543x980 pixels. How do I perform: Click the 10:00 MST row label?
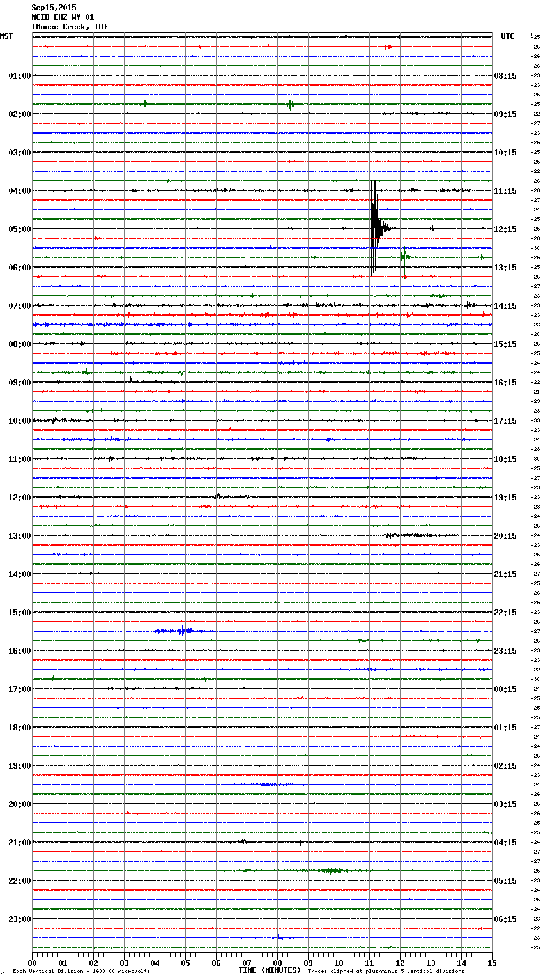(19, 421)
